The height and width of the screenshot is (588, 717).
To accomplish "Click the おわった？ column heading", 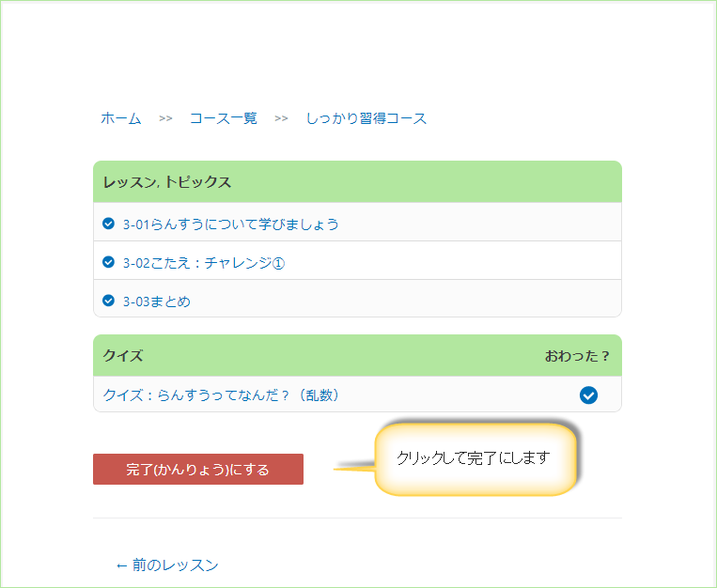I will click(x=577, y=356).
